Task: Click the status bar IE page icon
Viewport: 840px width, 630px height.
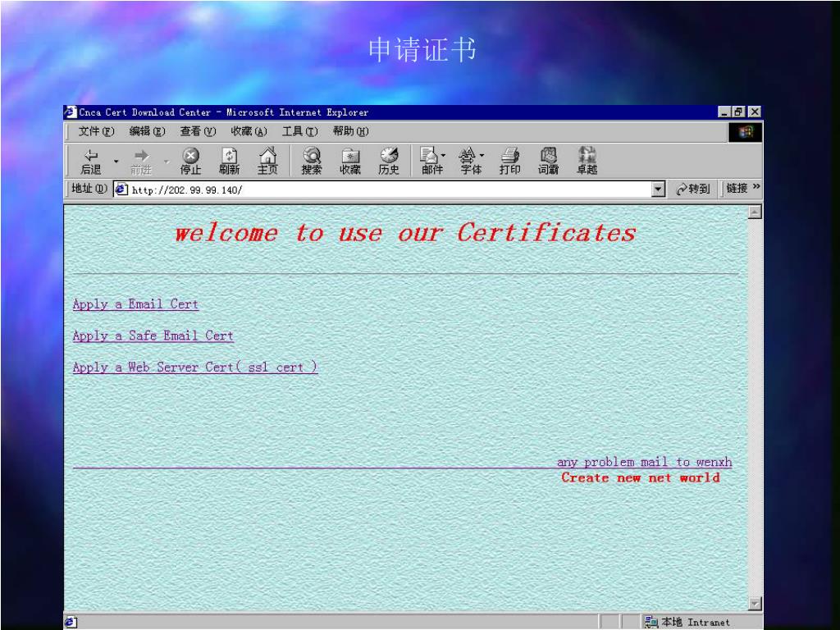Action: tap(71, 622)
